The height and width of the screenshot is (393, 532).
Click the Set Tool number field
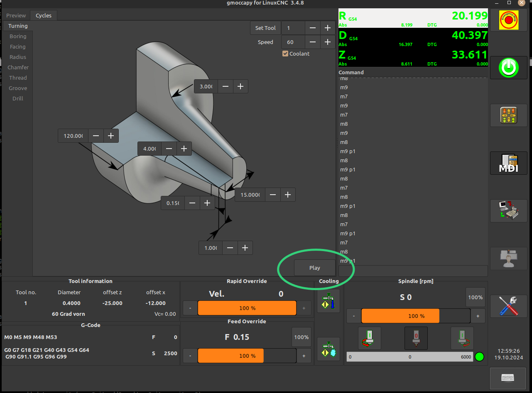click(293, 28)
